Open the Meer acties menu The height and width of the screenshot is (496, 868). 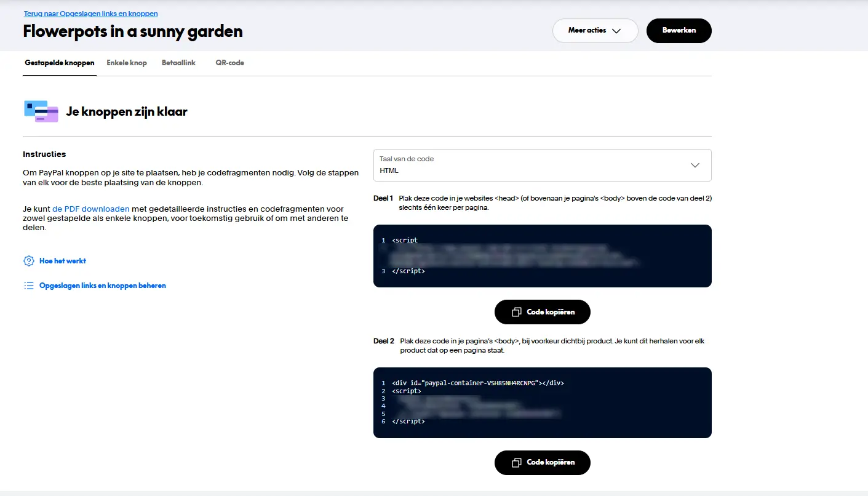(x=594, y=31)
